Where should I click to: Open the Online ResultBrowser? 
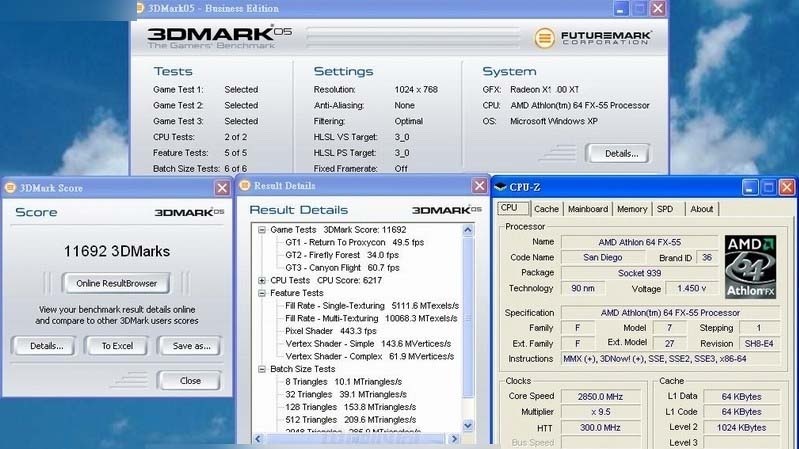coord(116,283)
